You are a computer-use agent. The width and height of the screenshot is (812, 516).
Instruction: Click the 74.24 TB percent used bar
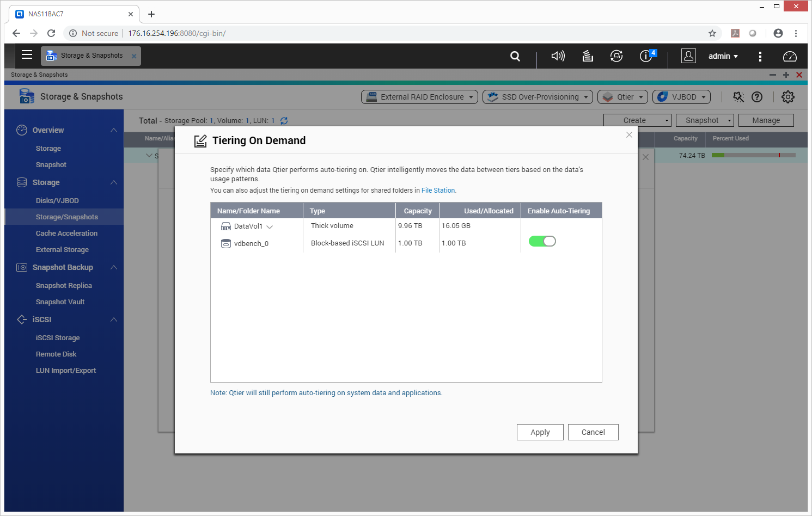pos(754,155)
